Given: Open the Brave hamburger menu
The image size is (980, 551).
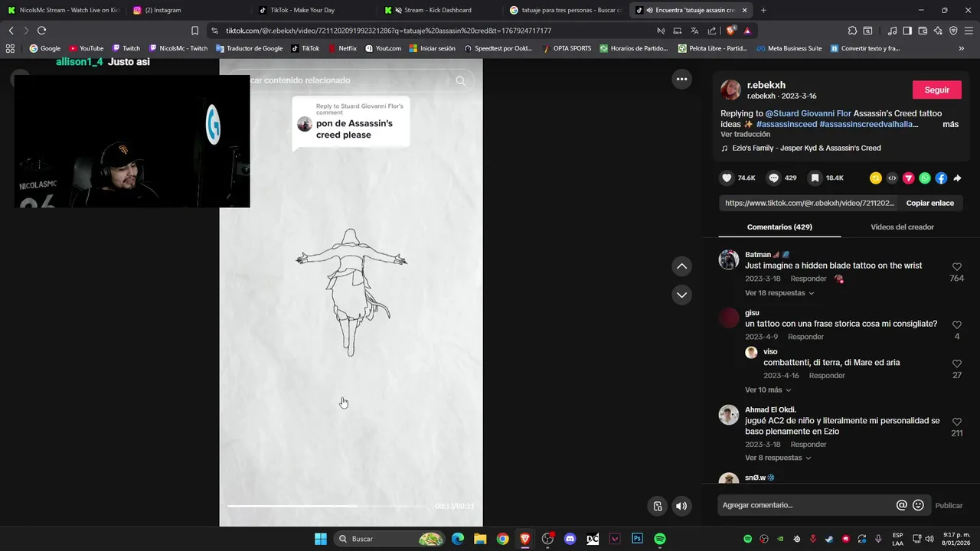Looking at the screenshot, I should pos(969,31).
